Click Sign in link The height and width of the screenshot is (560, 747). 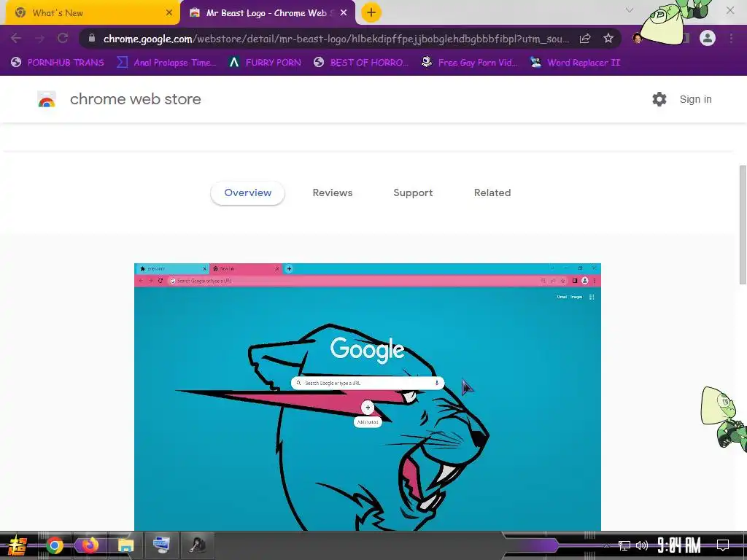pos(695,99)
